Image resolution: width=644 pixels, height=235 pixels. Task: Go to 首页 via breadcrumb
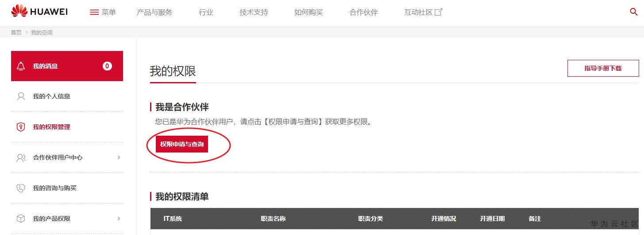click(x=16, y=33)
